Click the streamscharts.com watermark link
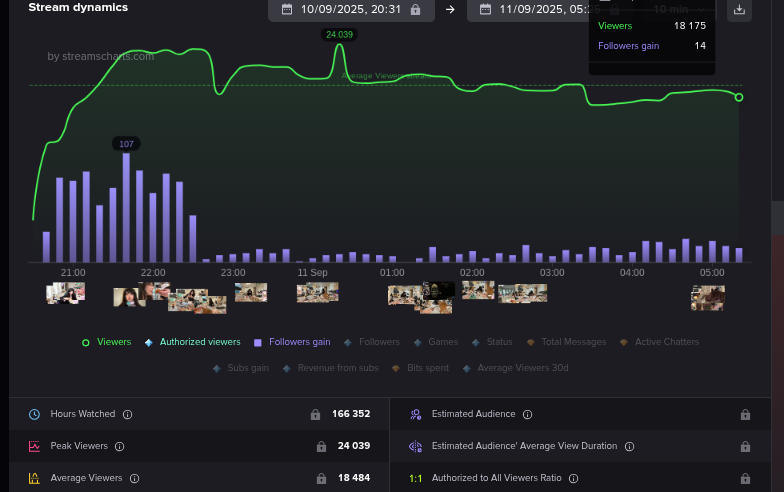 (x=101, y=56)
